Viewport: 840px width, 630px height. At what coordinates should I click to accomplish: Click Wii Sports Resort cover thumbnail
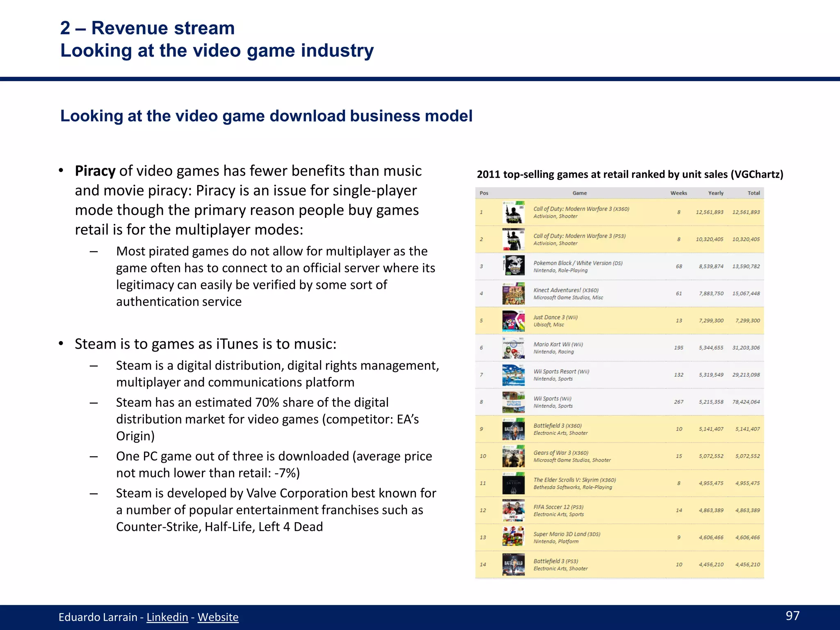tap(514, 374)
